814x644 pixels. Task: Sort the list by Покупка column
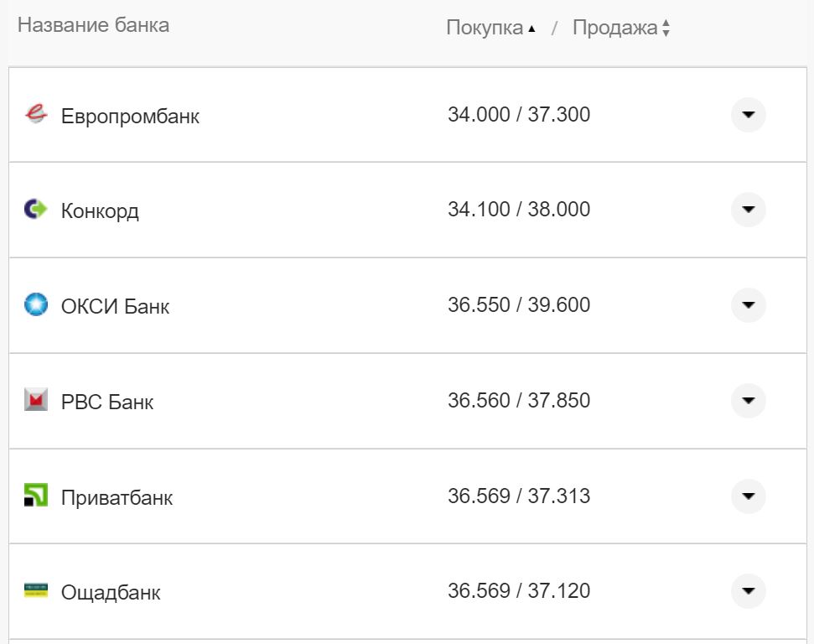tap(490, 28)
